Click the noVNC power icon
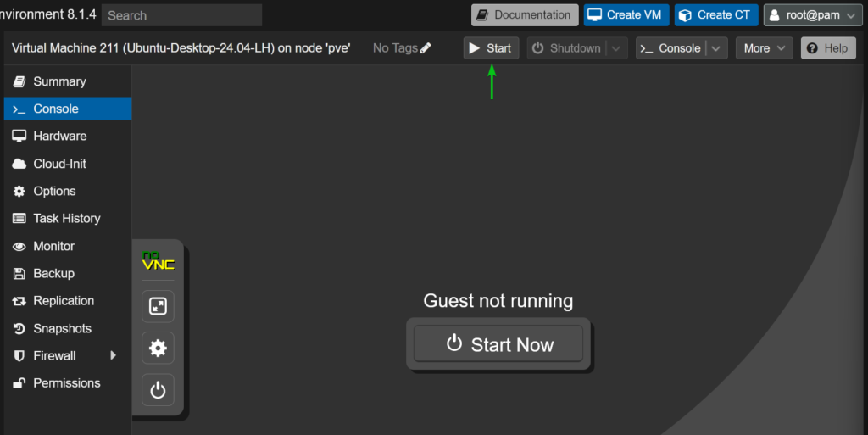The width and height of the screenshot is (868, 435). (x=158, y=389)
